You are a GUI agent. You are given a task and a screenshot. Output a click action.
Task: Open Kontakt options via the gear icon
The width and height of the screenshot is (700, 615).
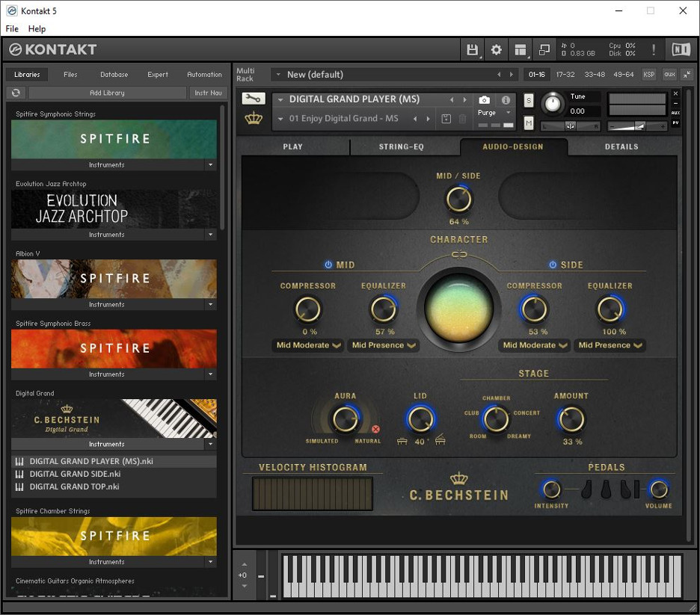tap(497, 49)
